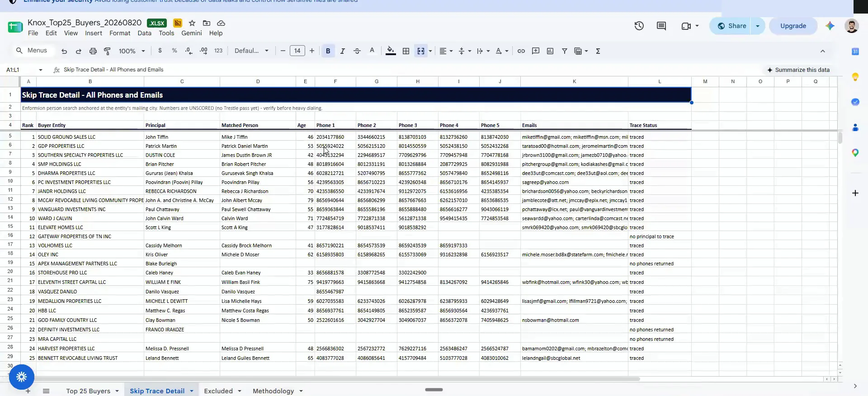
Task: Switch to the Methodology sheet
Action: tap(273, 391)
